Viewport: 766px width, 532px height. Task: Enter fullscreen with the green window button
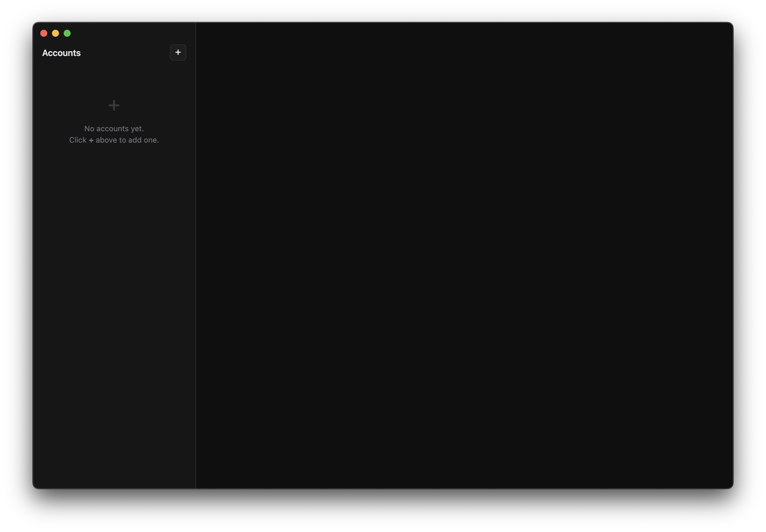[67, 33]
